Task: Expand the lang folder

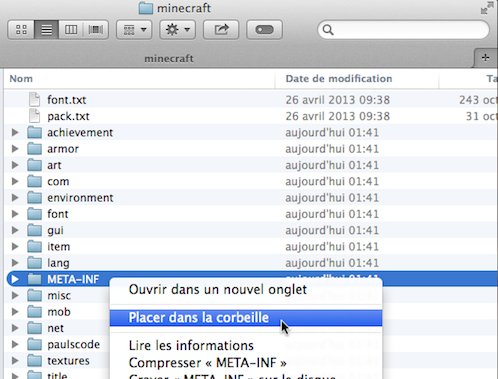Action: (x=15, y=263)
